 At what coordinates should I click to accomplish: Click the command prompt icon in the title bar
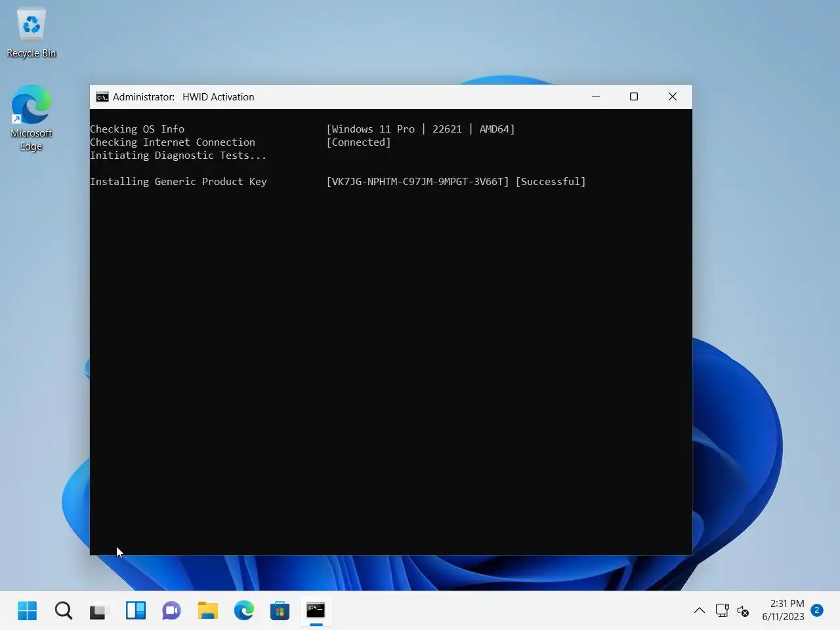102,97
